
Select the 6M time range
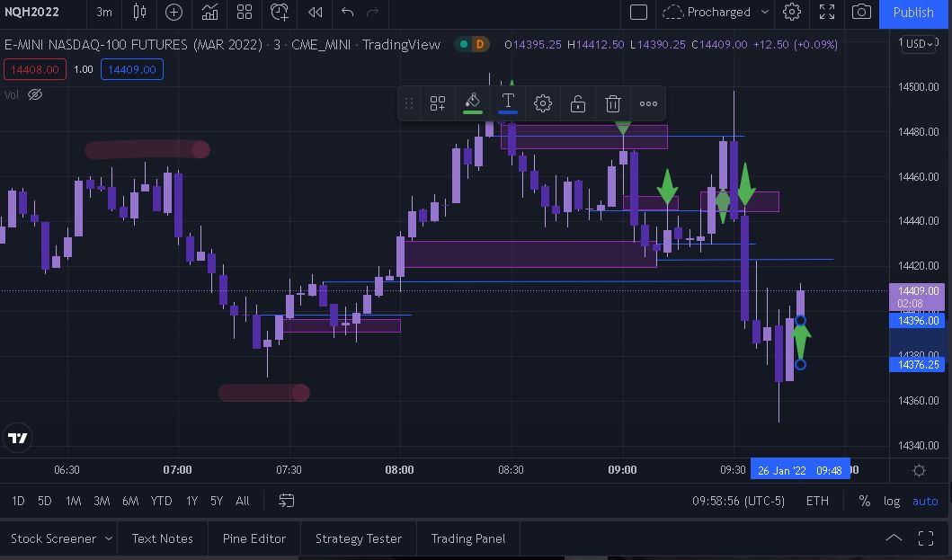click(x=130, y=501)
